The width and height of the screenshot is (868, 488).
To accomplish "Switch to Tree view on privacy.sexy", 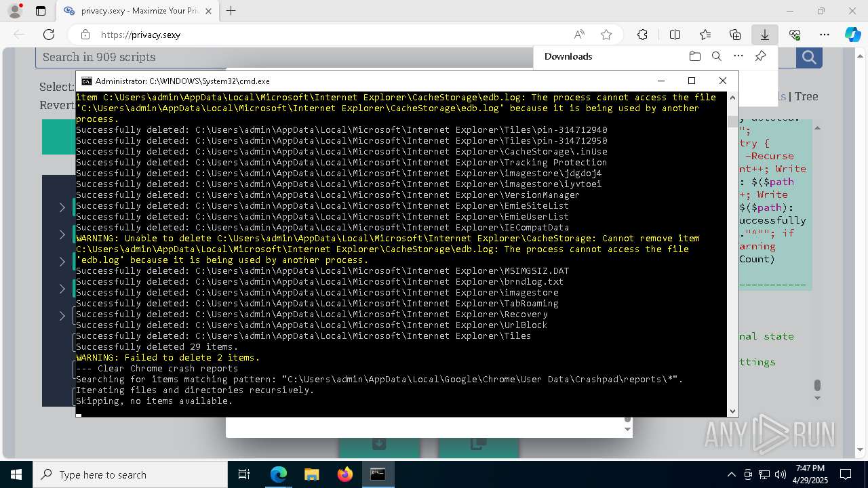I will pyautogui.click(x=806, y=96).
